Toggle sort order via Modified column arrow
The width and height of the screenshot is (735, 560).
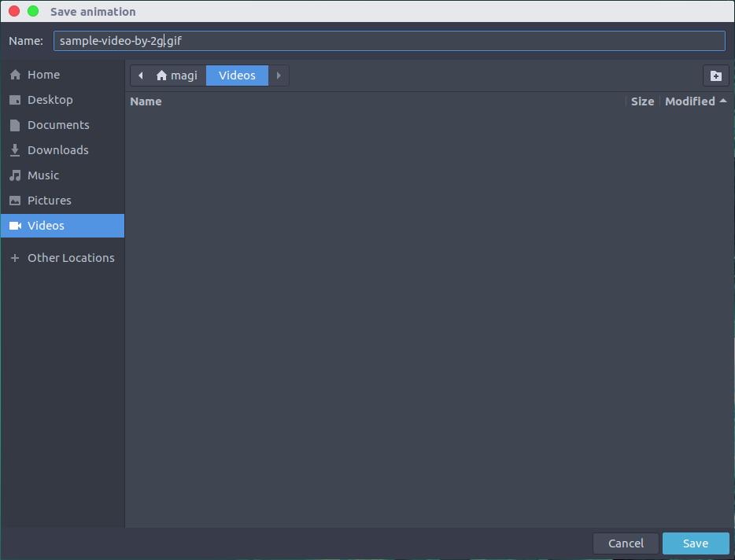(723, 101)
